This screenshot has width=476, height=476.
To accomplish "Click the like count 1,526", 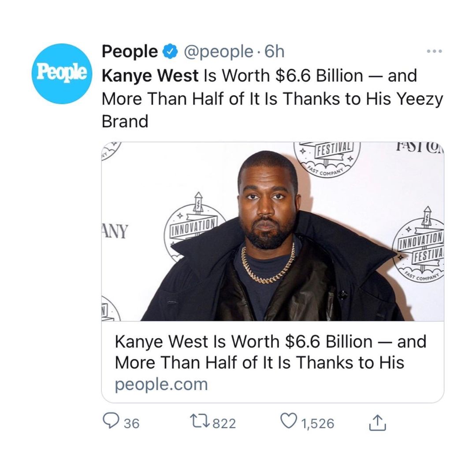I will (x=318, y=424).
